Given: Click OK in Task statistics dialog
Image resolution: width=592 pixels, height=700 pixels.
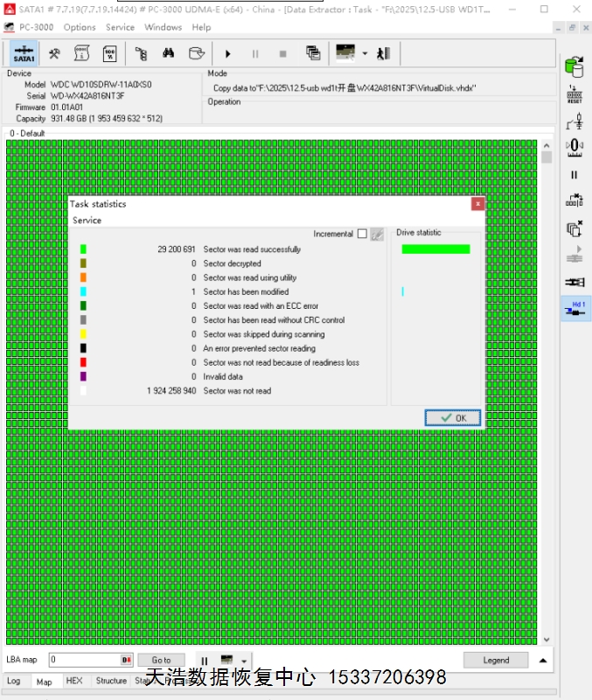Looking at the screenshot, I should [453, 418].
